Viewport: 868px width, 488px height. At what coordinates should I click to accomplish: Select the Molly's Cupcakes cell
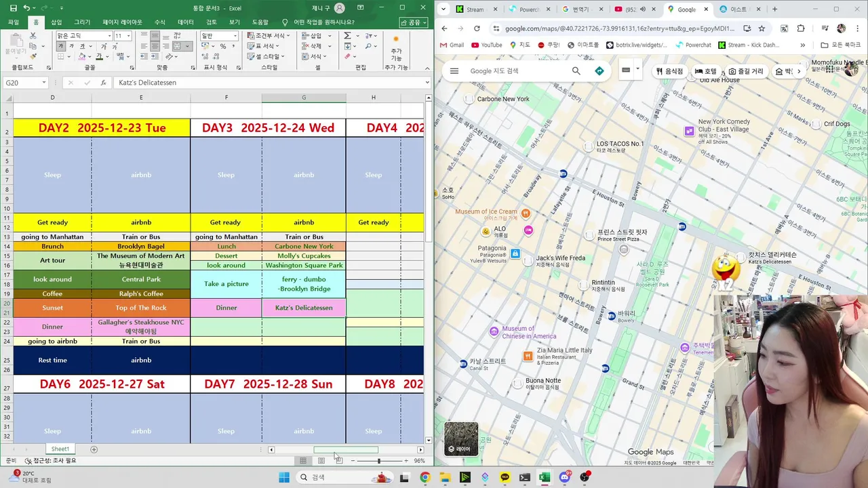point(304,256)
